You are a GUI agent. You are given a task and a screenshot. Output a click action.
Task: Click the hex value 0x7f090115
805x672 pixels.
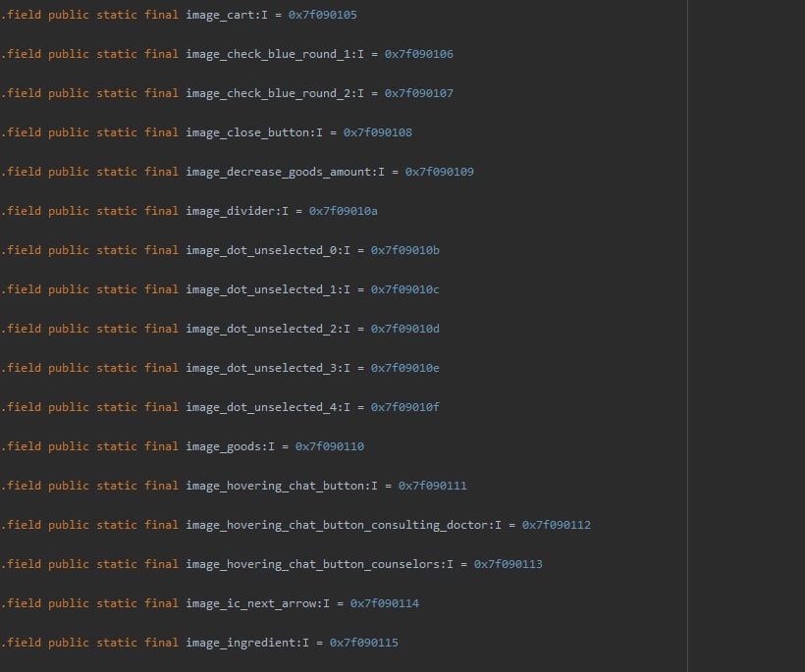364,643
